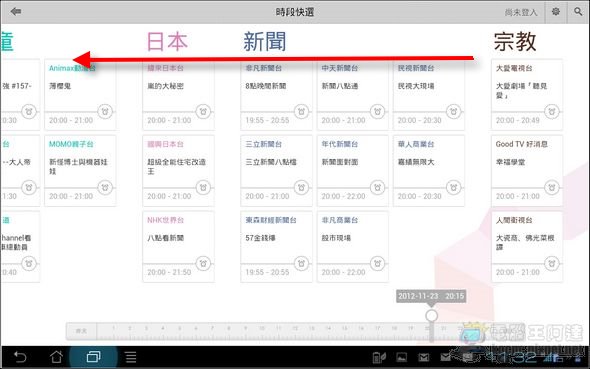Go back with the top-left arrow

pyautogui.click(x=16, y=12)
